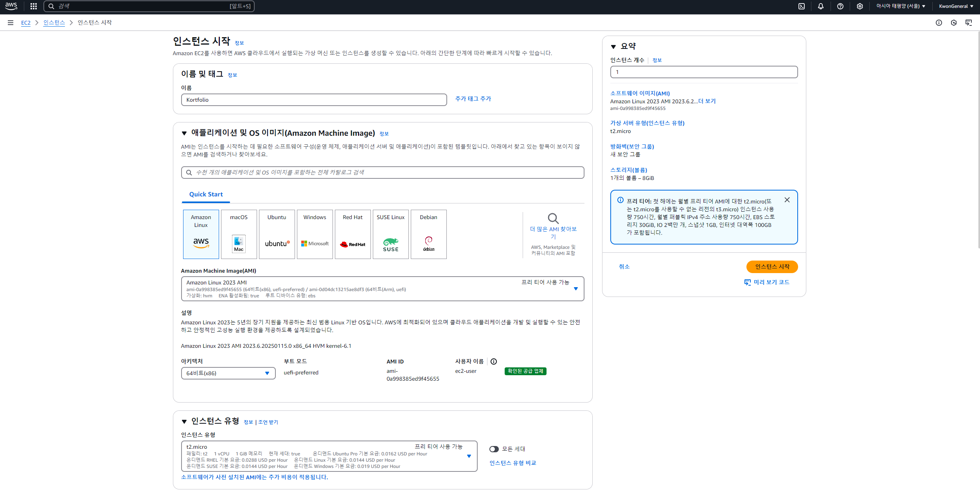This screenshot has height=491, width=980.
Task: Dismiss the 프리 티어 info banner
Action: 787,200
